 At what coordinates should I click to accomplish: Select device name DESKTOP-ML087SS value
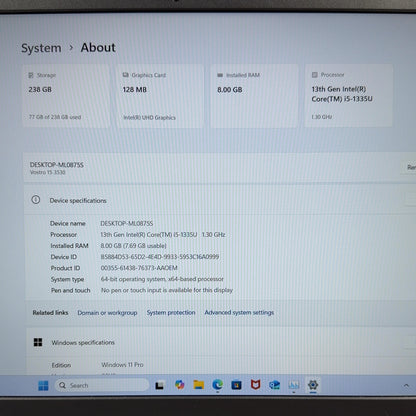(127, 223)
